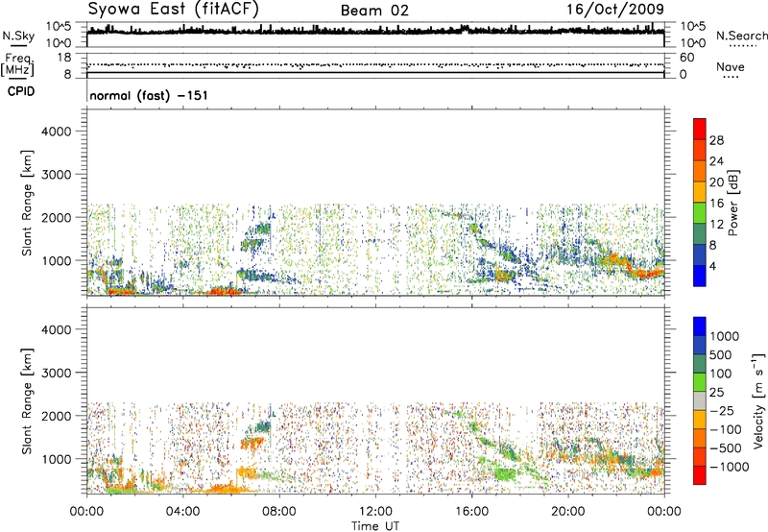Click the dotted line sample under 'Nave'
Viewport: 768px width, 532px height.
click(x=732, y=78)
